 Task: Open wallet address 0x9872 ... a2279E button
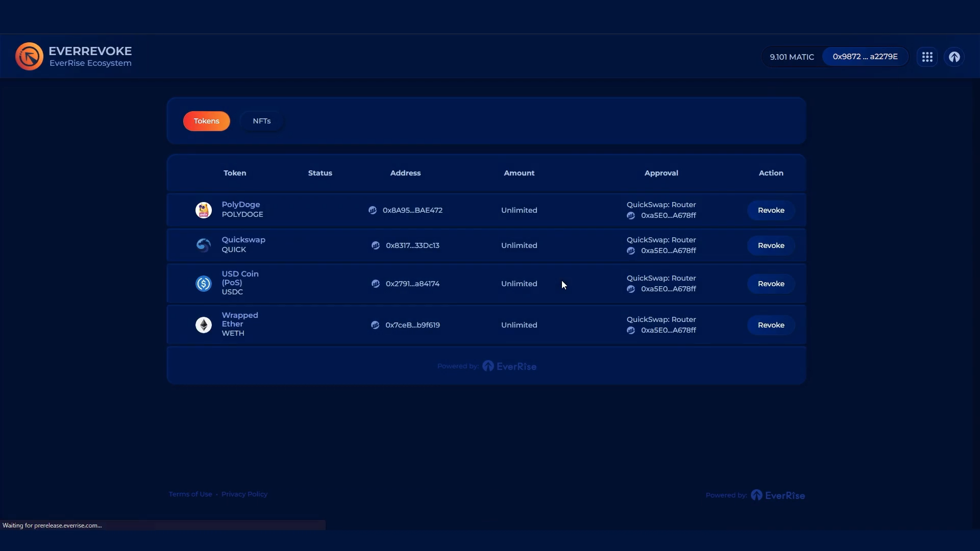pos(865,57)
